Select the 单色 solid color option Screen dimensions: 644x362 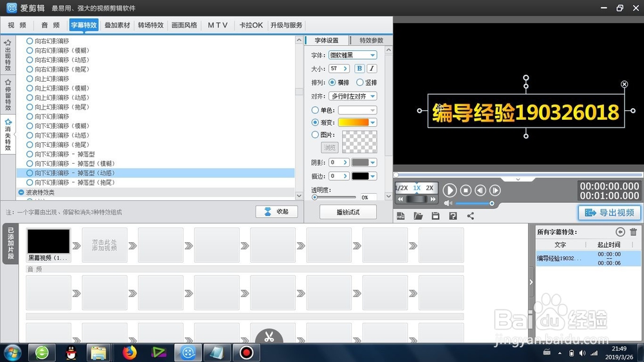point(315,110)
